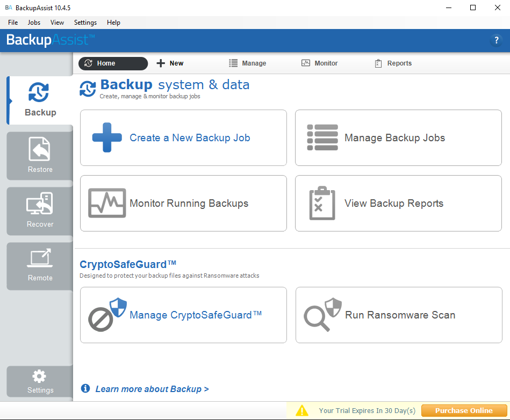510x420 pixels.
Task: Click the list icon beside Manage Backup Jobs
Action: [x=322, y=137]
